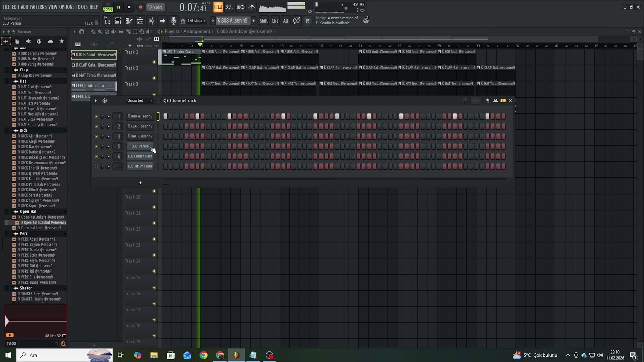Image resolution: width=644 pixels, height=362 pixels.
Task: Open the Unsorted channel filter dropdown
Action: 138,101
